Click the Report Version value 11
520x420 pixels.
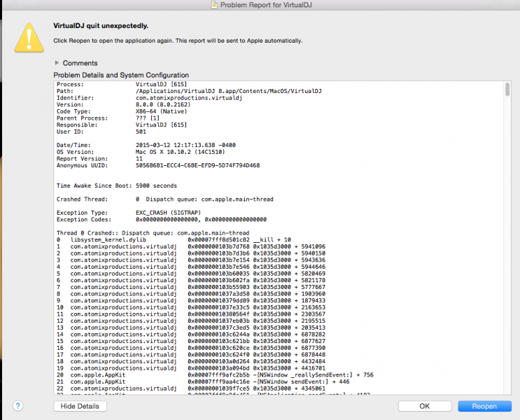(139, 159)
